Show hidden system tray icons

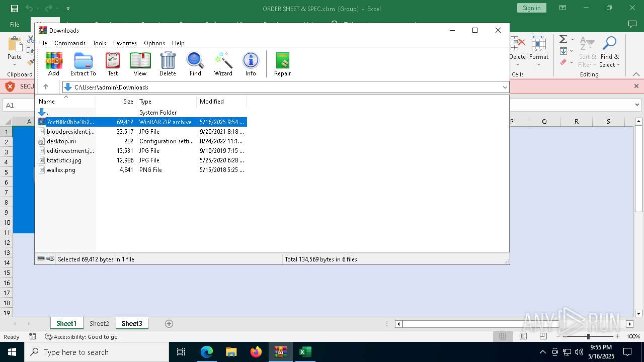[x=542, y=352]
